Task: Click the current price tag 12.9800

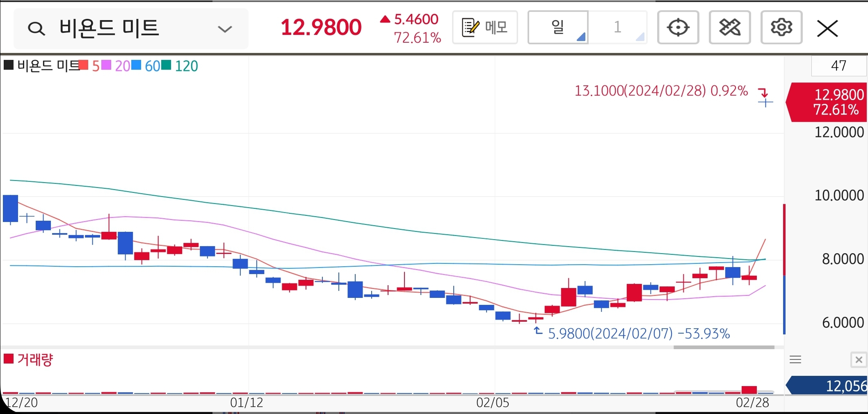Action: click(826, 102)
